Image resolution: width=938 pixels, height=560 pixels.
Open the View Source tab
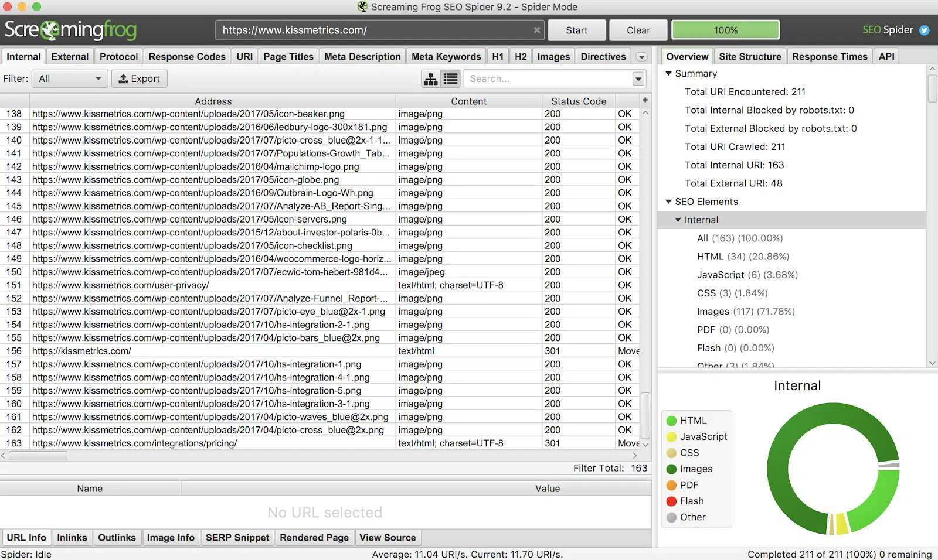coord(388,538)
